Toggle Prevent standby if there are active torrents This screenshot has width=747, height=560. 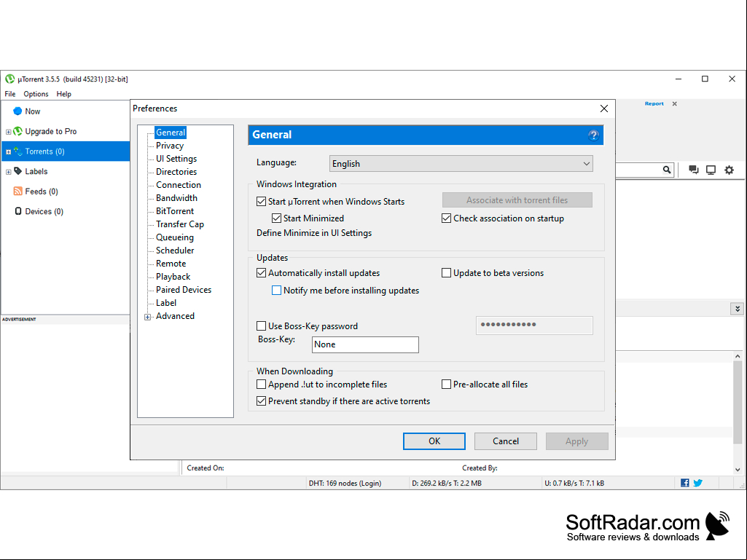coord(261,401)
